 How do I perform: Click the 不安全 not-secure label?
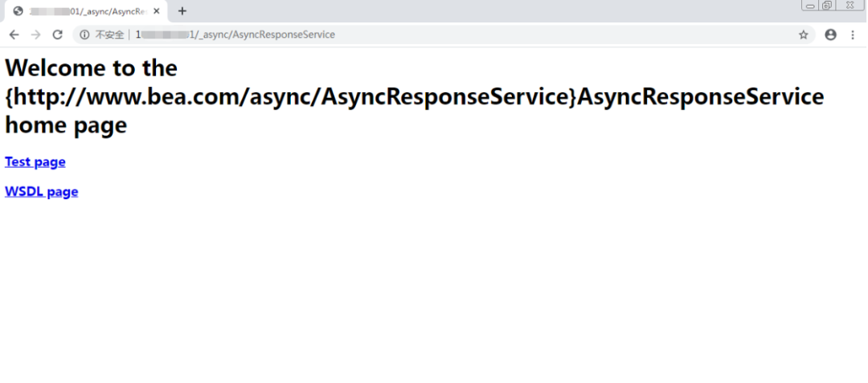[x=109, y=35]
